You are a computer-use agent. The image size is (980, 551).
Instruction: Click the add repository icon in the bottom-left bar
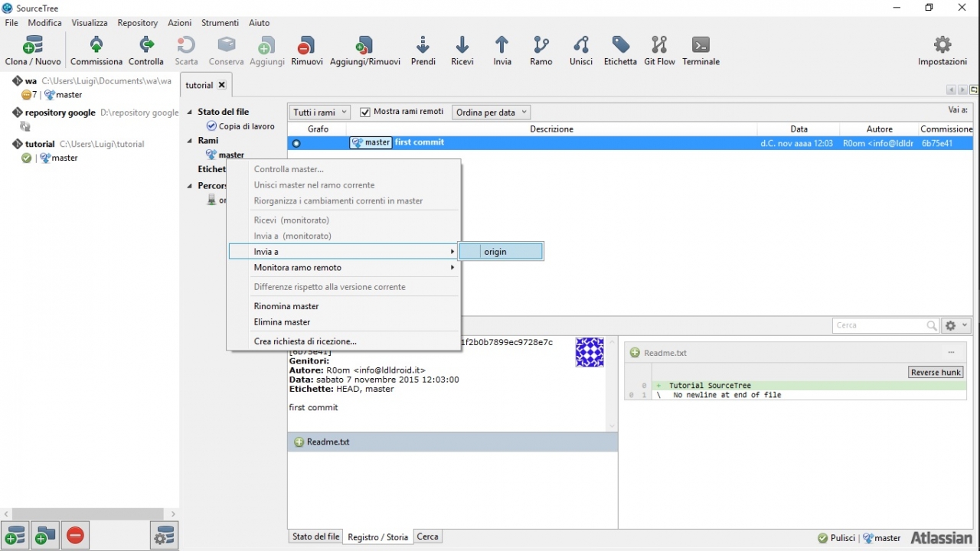point(15,536)
